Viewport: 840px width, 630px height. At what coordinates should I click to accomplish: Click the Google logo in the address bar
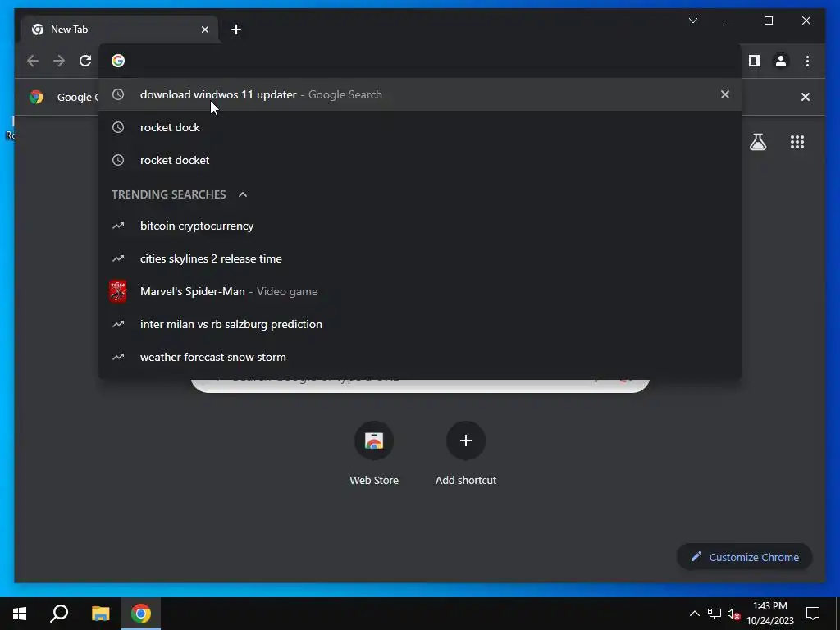(118, 61)
